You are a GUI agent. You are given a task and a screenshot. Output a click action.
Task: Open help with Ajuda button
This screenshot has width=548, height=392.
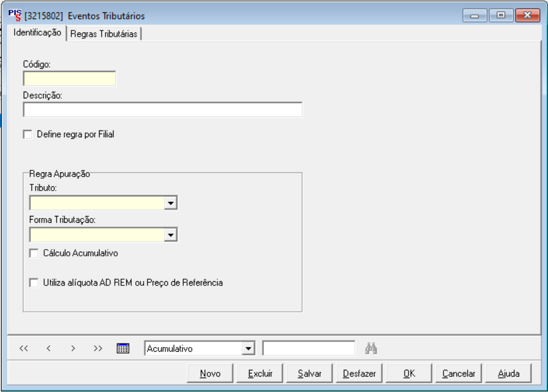[508, 373]
